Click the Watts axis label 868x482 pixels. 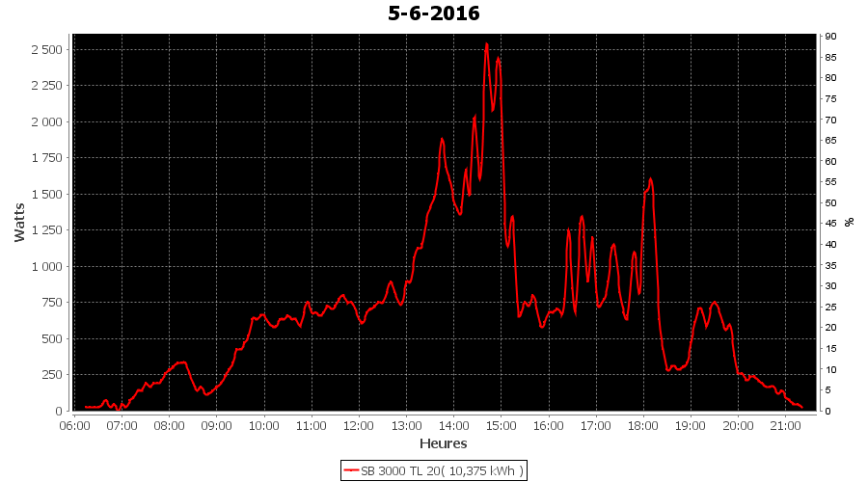pos(19,223)
